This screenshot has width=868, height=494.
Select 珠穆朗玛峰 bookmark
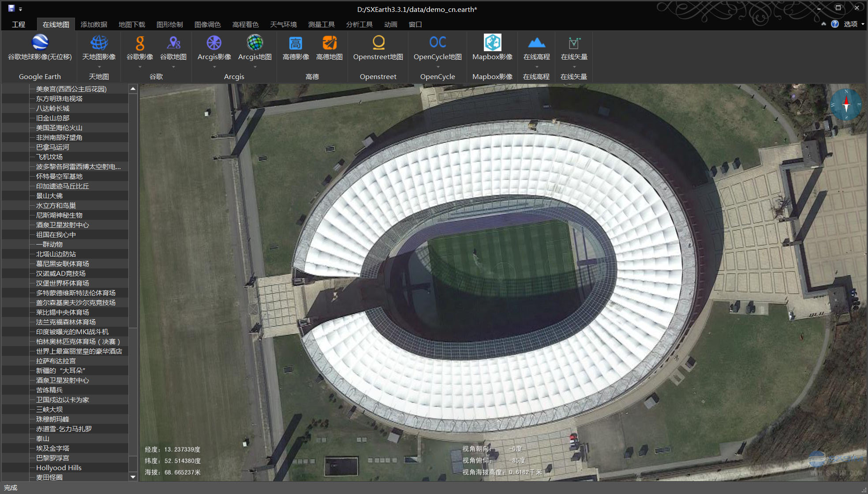pyautogui.click(x=53, y=419)
